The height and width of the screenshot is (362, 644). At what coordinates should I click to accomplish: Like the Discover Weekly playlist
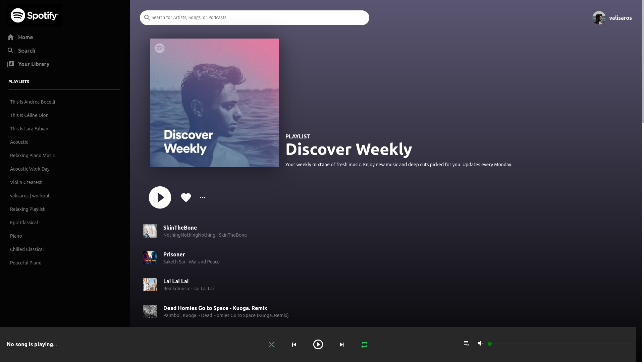(x=186, y=197)
